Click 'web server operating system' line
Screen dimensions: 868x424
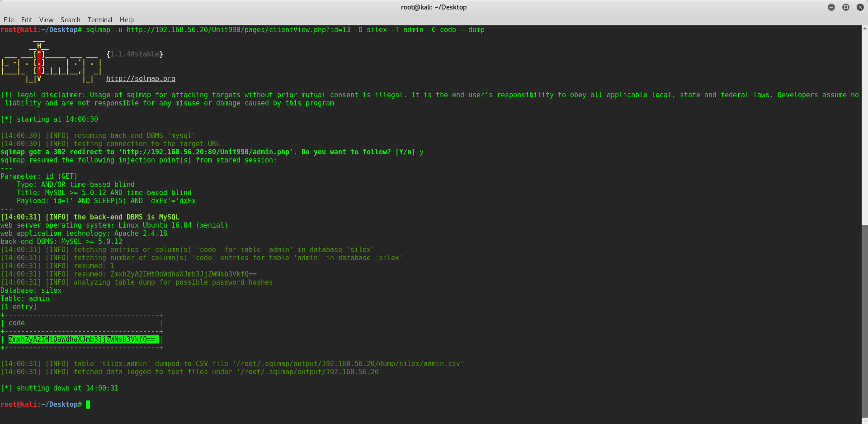click(114, 225)
